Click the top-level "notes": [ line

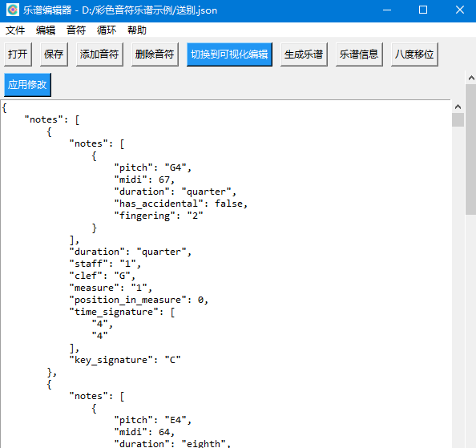[x=52, y=119]
